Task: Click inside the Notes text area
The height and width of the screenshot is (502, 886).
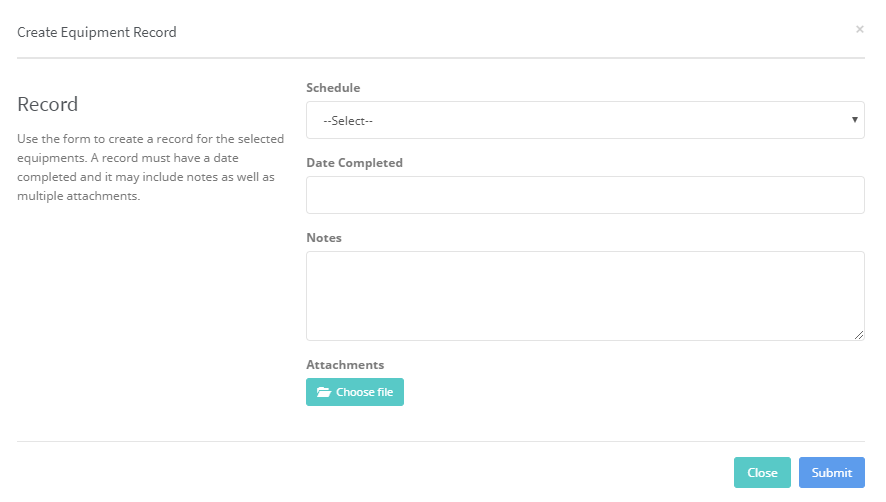Action: 585,296
